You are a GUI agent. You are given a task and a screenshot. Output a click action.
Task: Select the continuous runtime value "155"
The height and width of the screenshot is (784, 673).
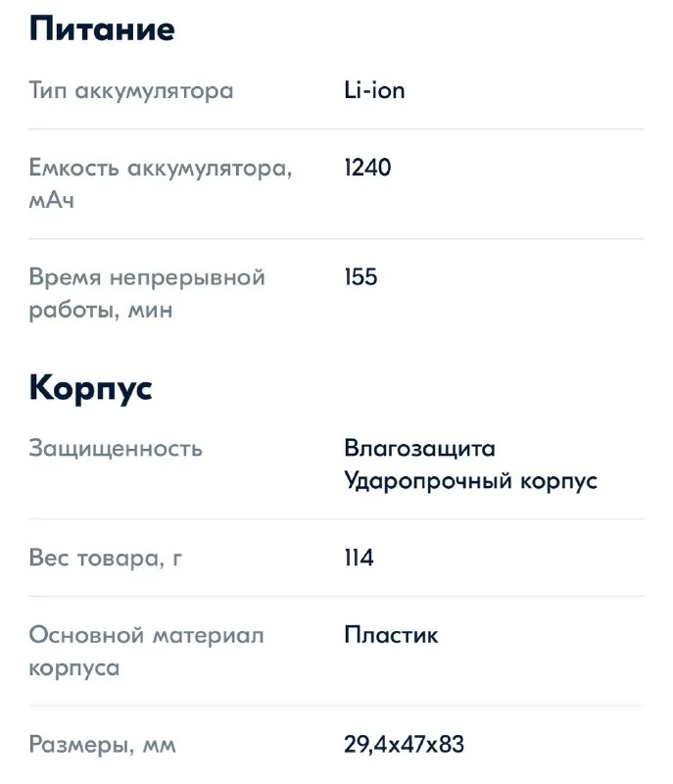pos(361,277)
